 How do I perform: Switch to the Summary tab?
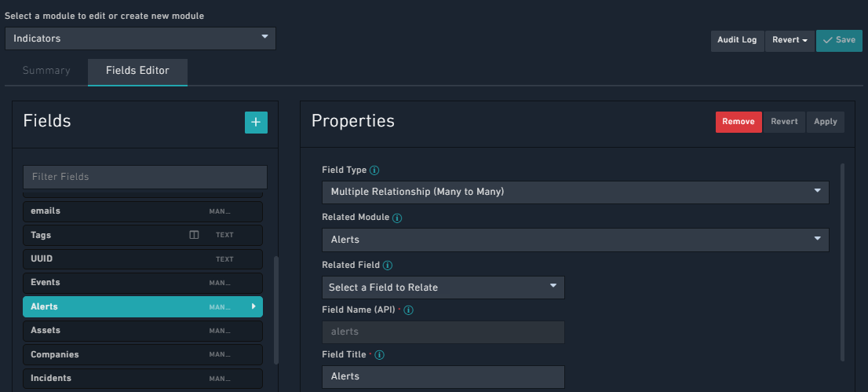click(x=46, y=71)
